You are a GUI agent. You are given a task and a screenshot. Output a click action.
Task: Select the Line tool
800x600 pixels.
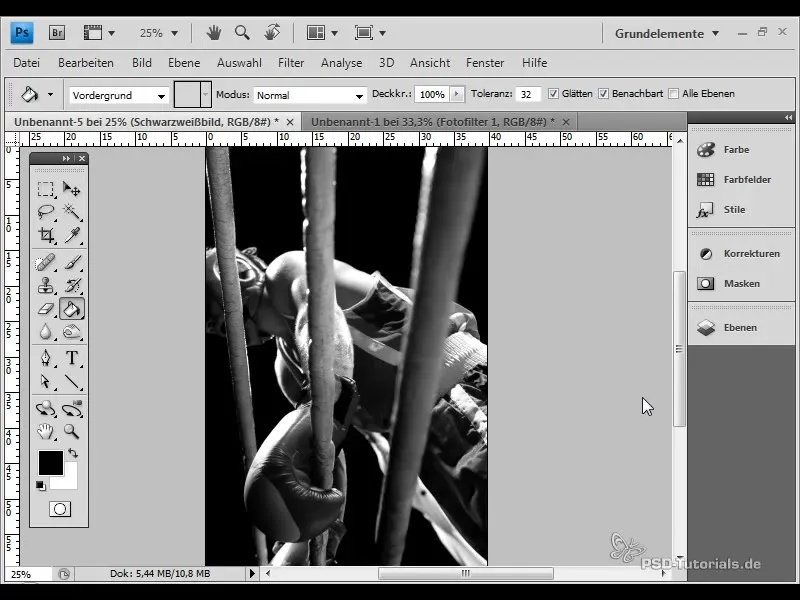click(72, 381)
